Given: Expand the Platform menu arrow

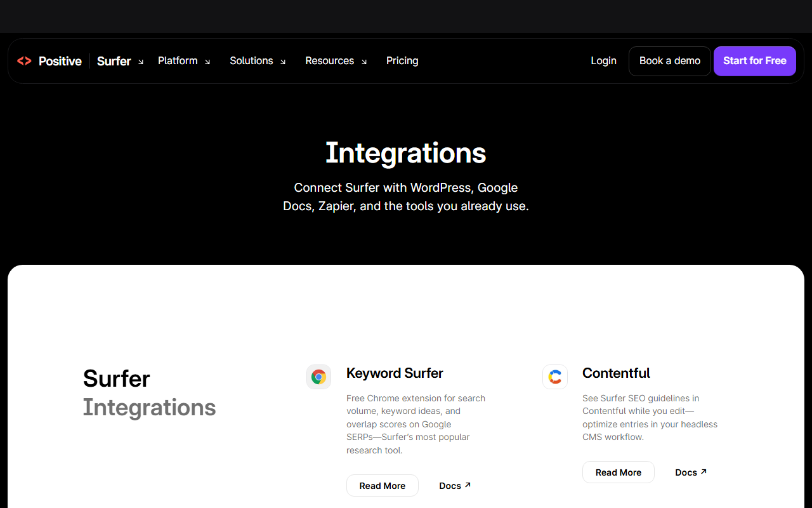Looking at the screenshot, I should 207,62.
